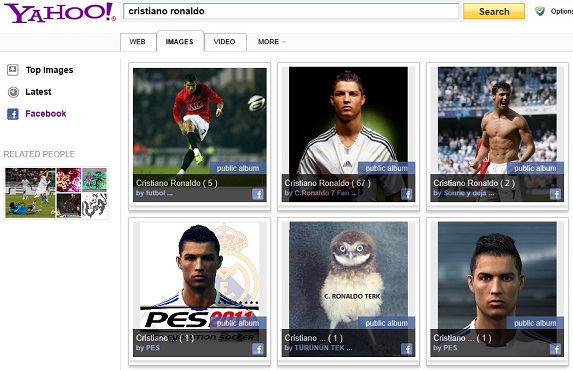The height and width of the screenshot is (370, 573).
Task: Click 'by TÜRÜNÜN TEK ...' author link
Action: 318,348
